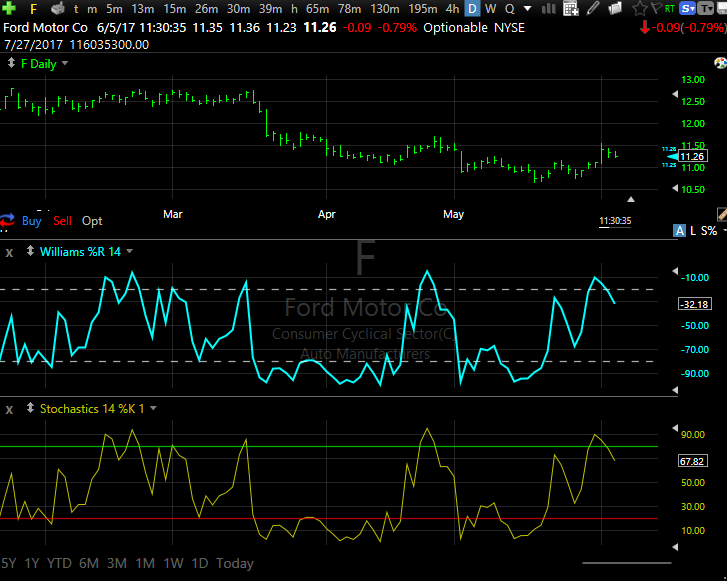Switch chart to 30m timeframe

(x=238, y=9)
